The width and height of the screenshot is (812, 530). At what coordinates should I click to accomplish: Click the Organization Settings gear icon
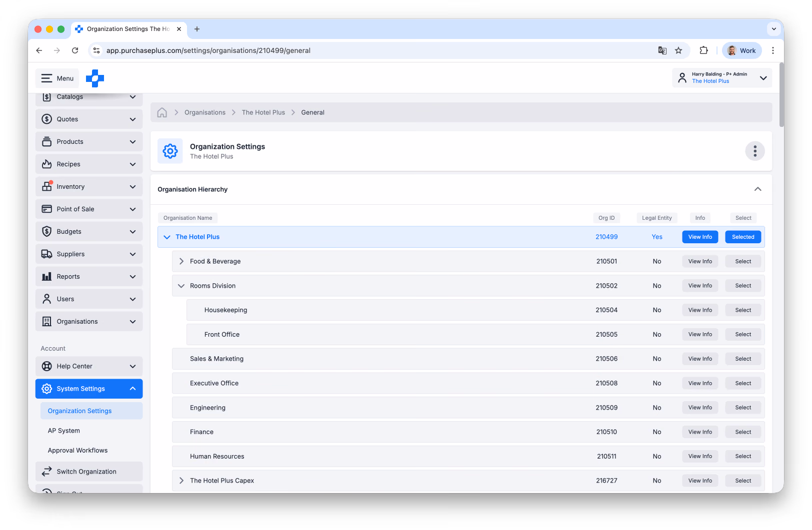170,151
